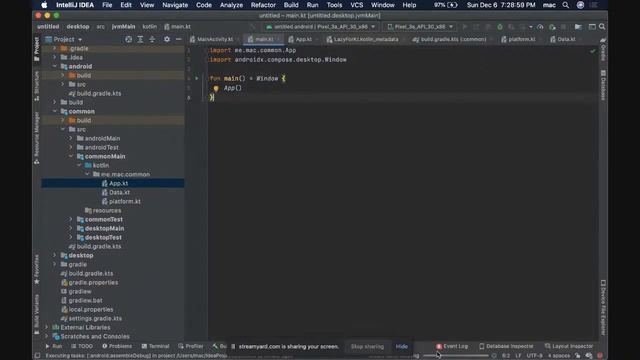The height and width of the screenshot is (360, 640).
Task: Open the Pixel_3a_API_30_x86 device dropdown
Action: [420, 27]
